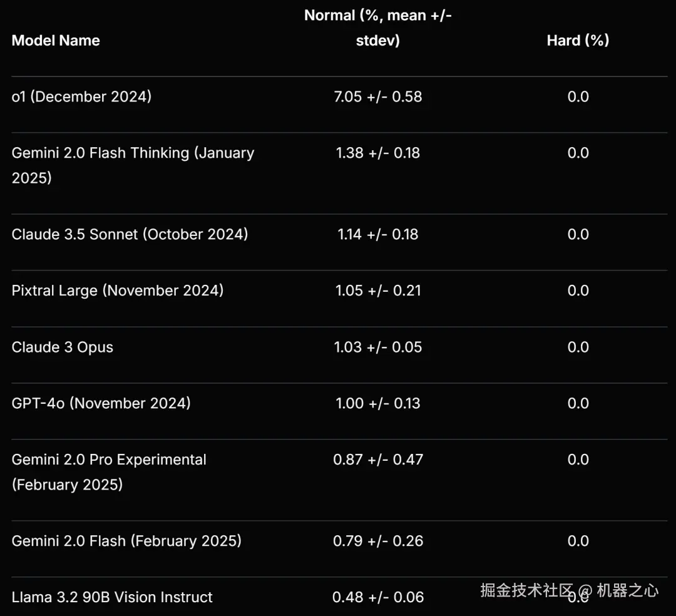This screenshot has width=676, height=616.
Task: Click the '0.79 +/- 0.26' score cell
Action: pyautogui.click(x=377, y=541)
